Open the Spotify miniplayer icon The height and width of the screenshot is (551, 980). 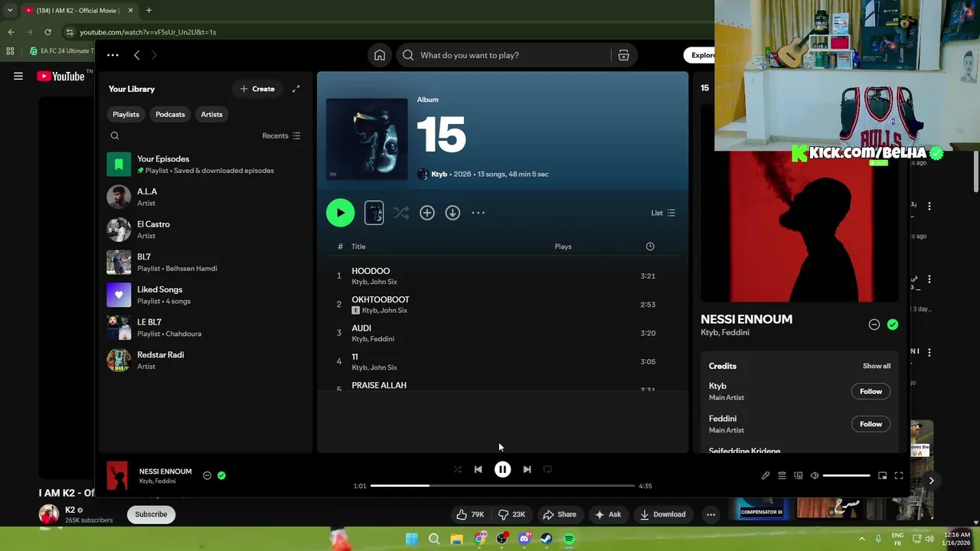coord(882,476)
